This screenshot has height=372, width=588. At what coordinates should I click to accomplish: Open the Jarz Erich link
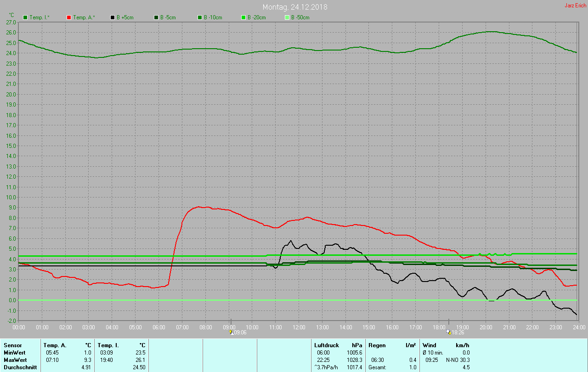pos(575,6)
